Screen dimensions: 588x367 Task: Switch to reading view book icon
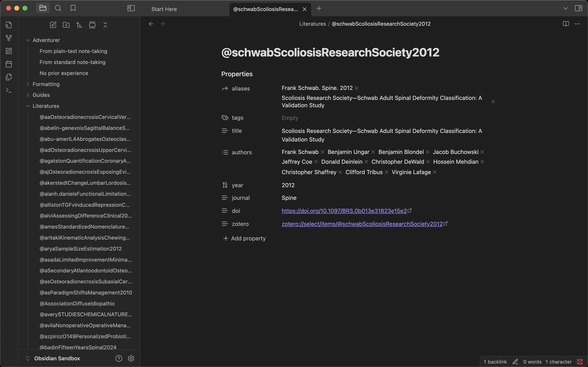[x=566, y=24]
